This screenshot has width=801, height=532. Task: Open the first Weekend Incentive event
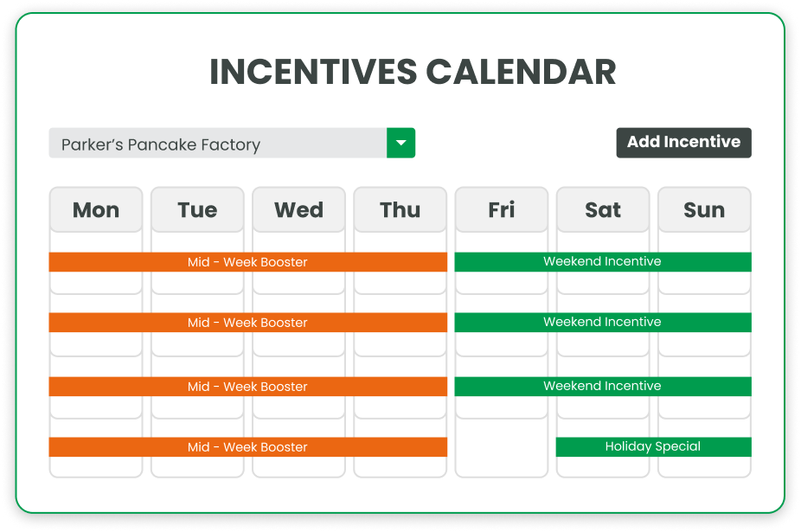(x=602, y=261)
